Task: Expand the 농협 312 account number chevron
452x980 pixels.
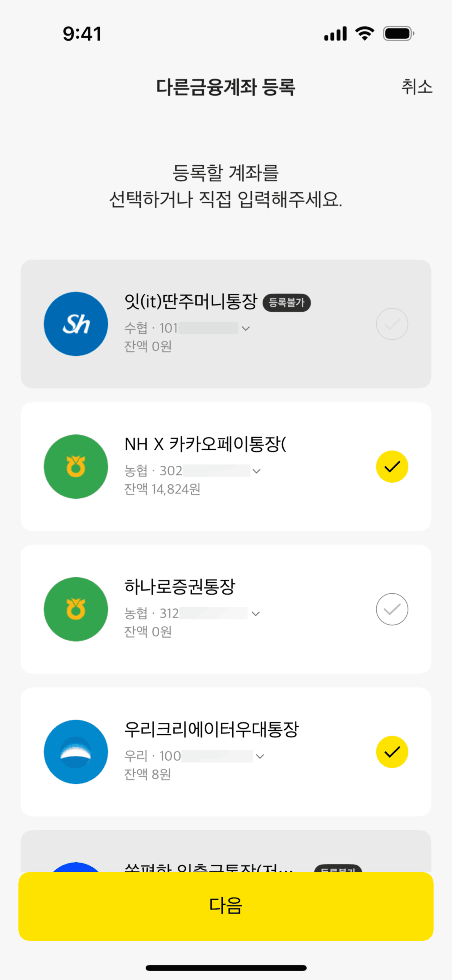Action: 256,614
